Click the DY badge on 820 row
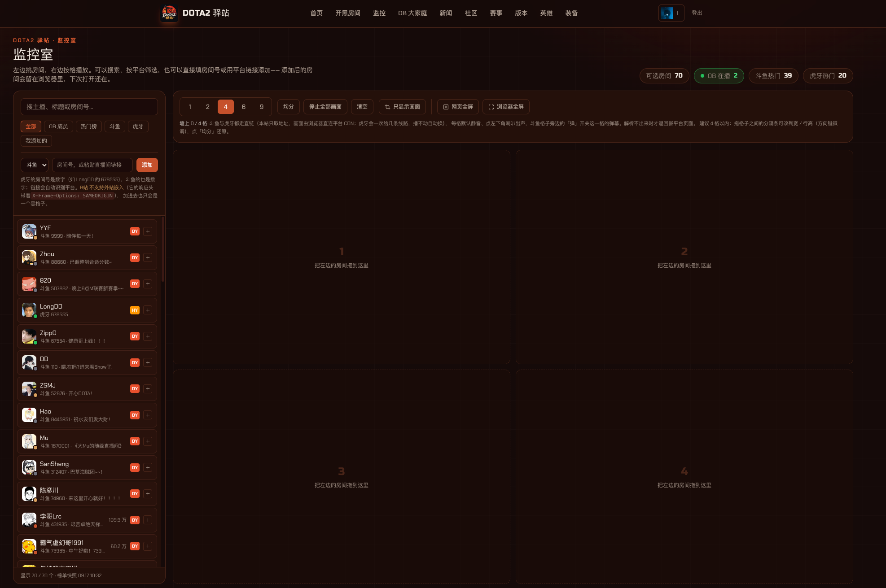 (x=135, y=284)
